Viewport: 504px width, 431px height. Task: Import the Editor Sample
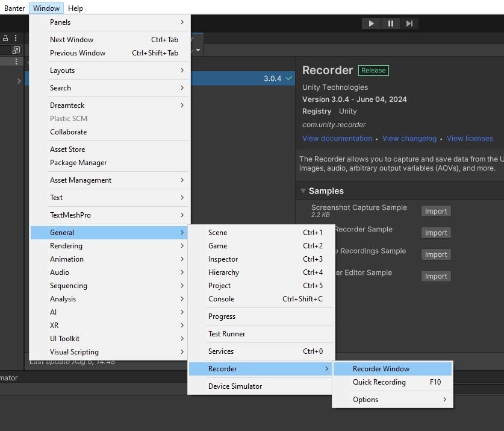pyautogui.click(x=436, y=276)
